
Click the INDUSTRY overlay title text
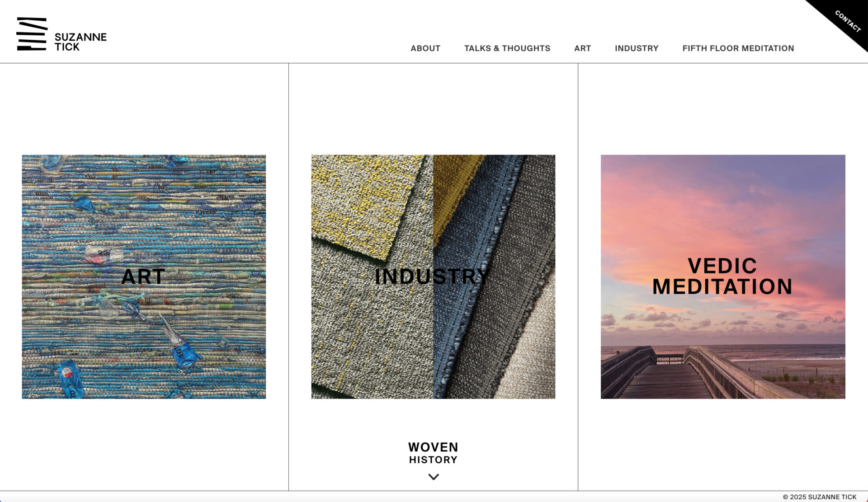point(432,277)
